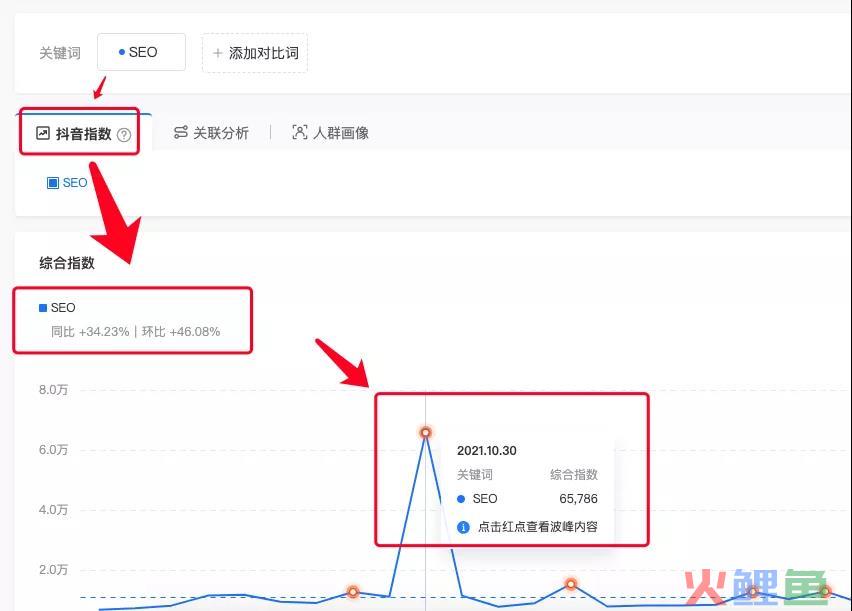
Task: Click the blue SEO dot in tooltip
Action: tap(461, 499)
